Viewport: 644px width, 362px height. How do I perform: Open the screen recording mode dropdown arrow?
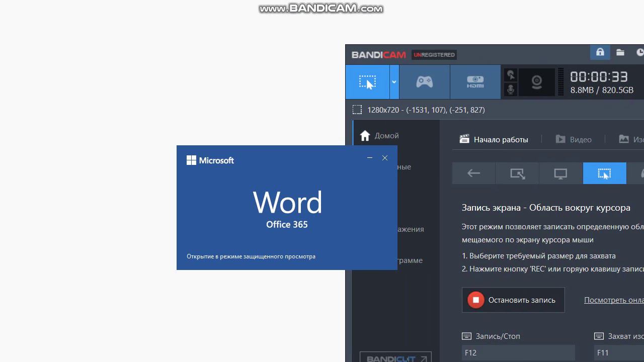(394, 82)
